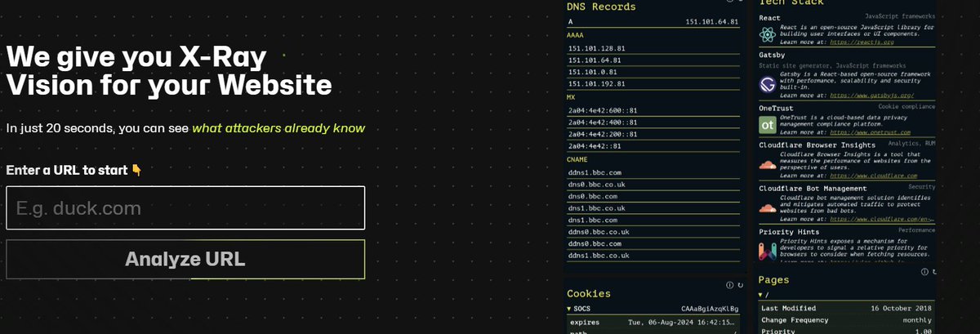Select the A record row
Screen dimensions: 980x334
click(653, 22)
